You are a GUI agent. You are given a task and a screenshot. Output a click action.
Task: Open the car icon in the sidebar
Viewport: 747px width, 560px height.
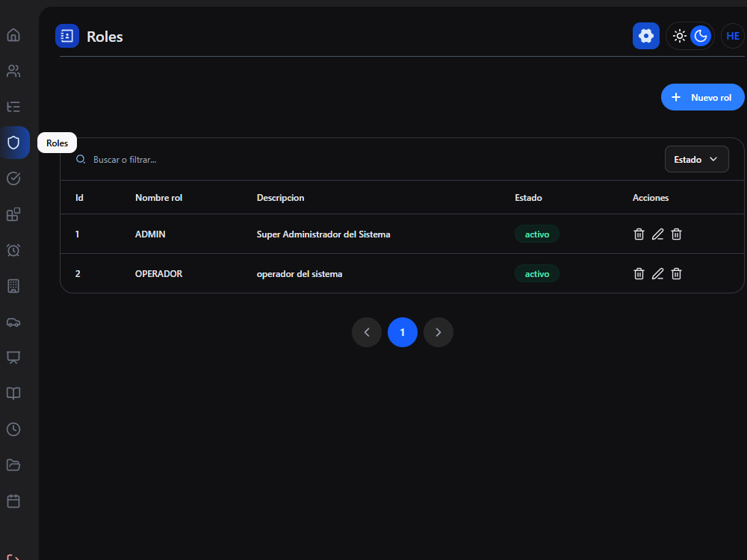pyautogui.click(x=13, y=323)
